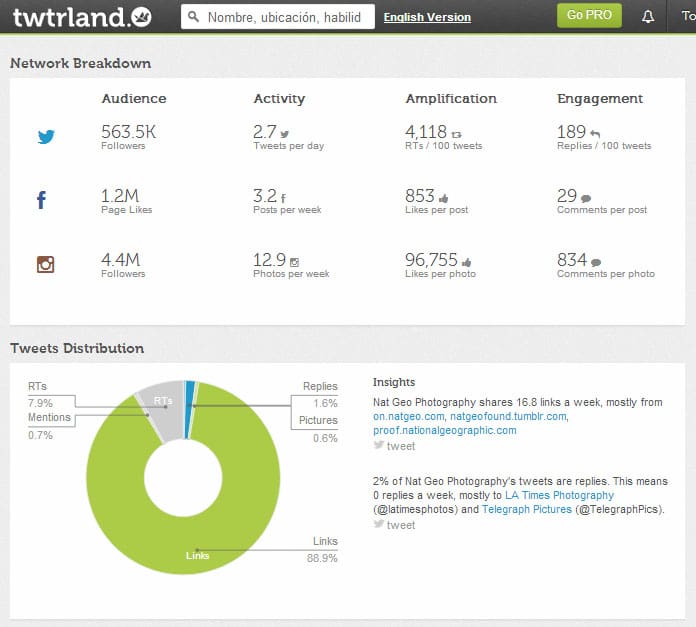Image resolution: width=696 pixels, height=627 pixels.
Task: Open natgeofound.tumblr.com link
Action: [508, 417]
